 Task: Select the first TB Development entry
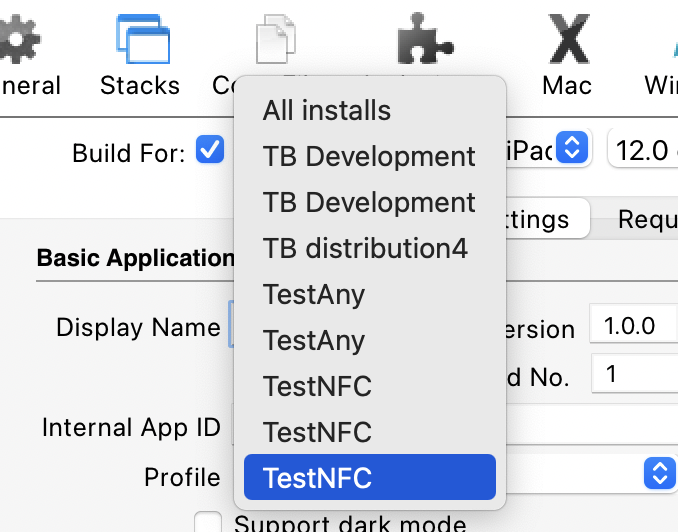point(369,156)
